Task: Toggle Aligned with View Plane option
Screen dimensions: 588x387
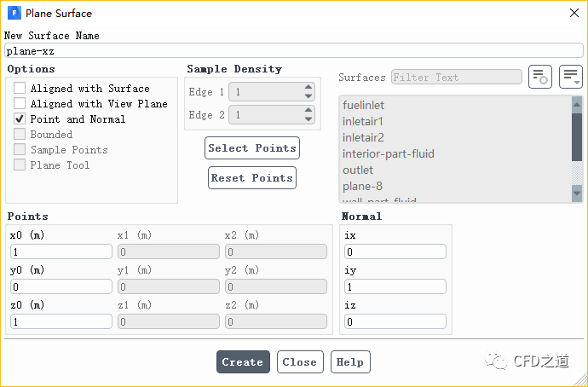Action: click(x=20, y=104)
